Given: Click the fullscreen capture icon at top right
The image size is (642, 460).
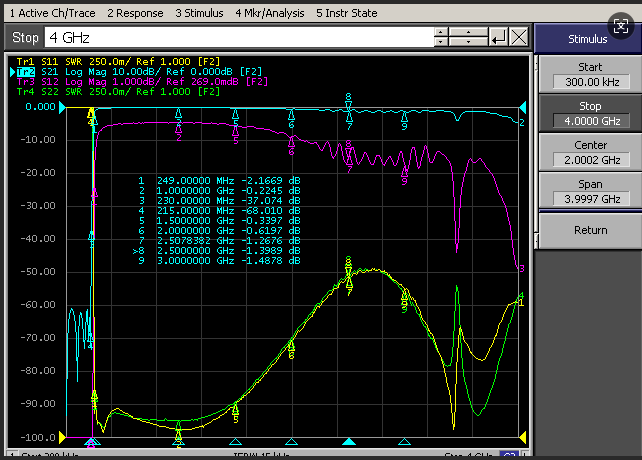Looking at the screenshot, I should 621,27.
